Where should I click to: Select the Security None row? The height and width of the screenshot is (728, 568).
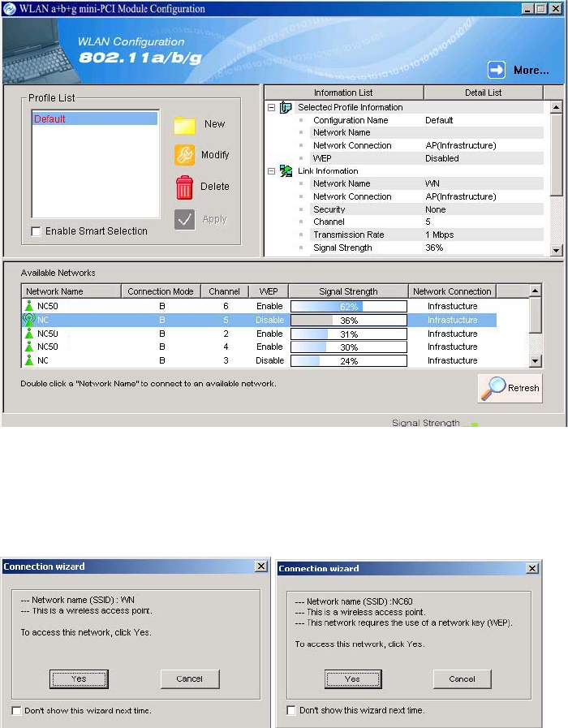[x=427, y=209]
